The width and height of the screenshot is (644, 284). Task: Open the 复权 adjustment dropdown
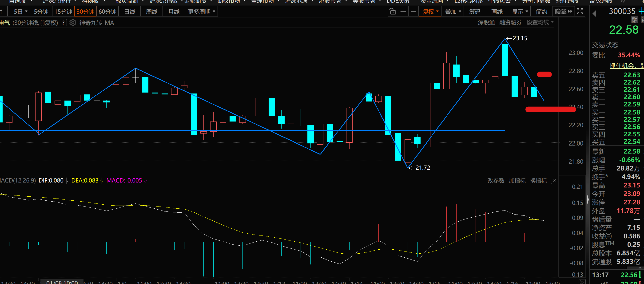[x=430, y=12]
